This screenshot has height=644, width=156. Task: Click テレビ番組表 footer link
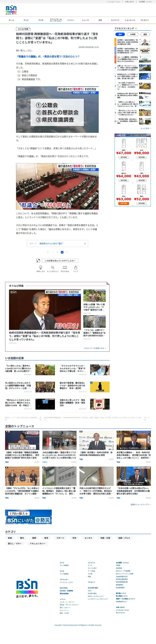coord(64,565)
